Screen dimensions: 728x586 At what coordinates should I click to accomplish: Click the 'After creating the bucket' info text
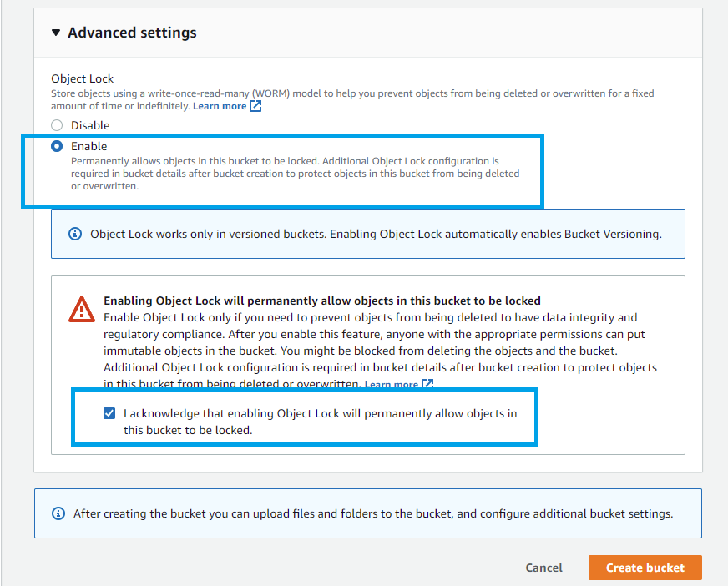(373, 513)
